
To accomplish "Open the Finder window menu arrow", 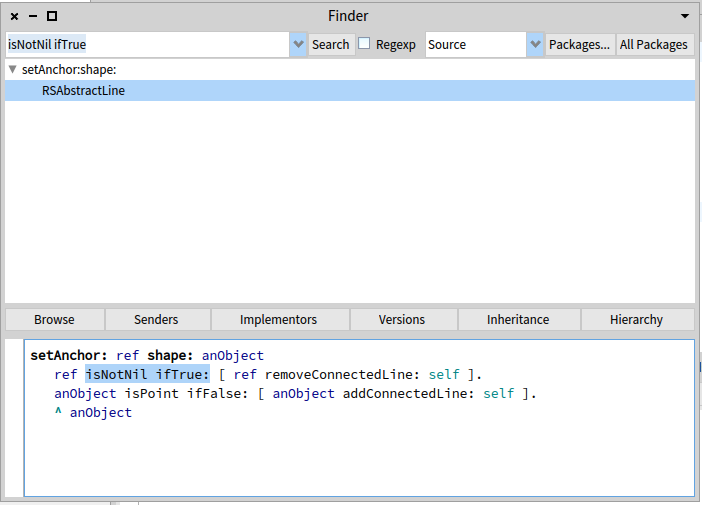I will coord(685,16).
